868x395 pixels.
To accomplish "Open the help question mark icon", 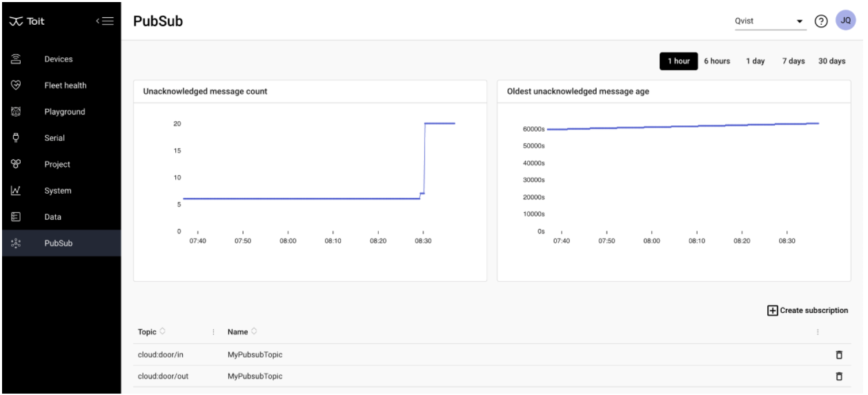I will tap(821, 21).
